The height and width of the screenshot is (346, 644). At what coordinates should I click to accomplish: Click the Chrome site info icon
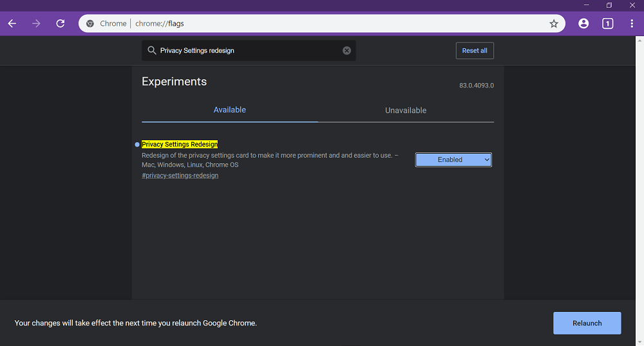click(x=90, y=24)
